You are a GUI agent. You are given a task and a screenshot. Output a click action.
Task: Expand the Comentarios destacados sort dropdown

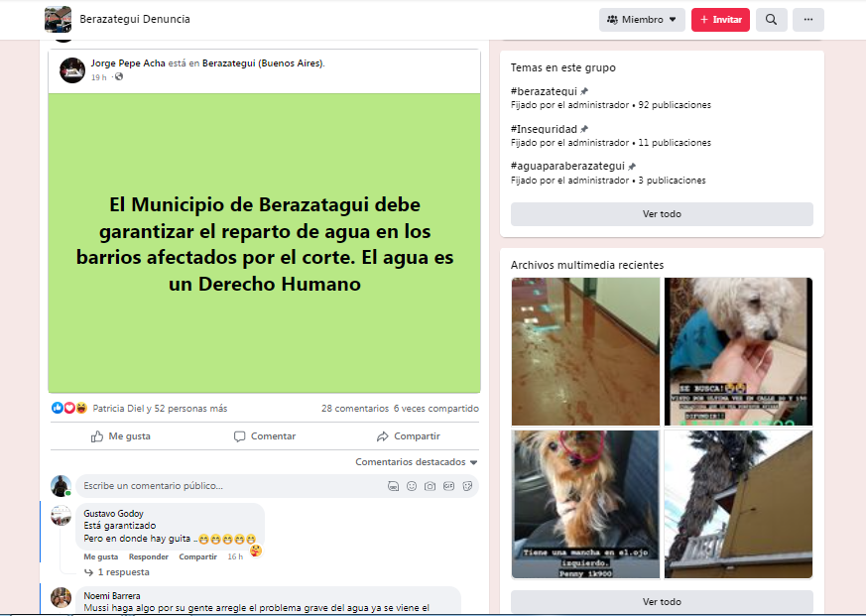click(x=417, y=462)
